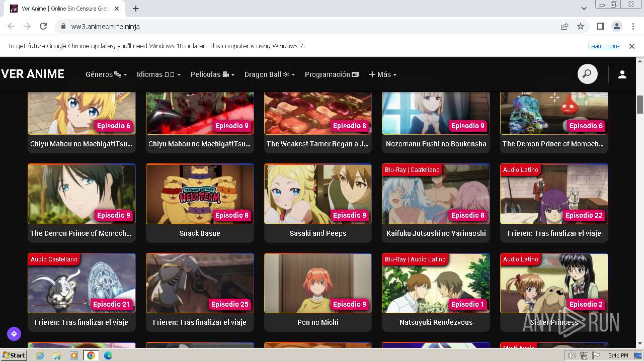Viewport: 644px width, 362px height.
Task: Expand the Películas dropdown menu
Action: coord(212,74)
